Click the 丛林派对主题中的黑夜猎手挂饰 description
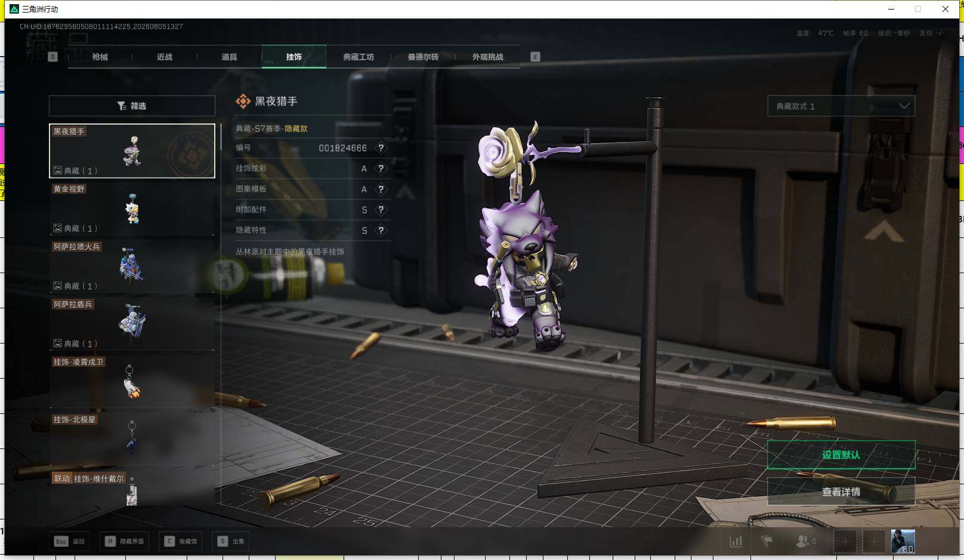The width and height of the screenshot is (964, 560). (x=290, y=252)
